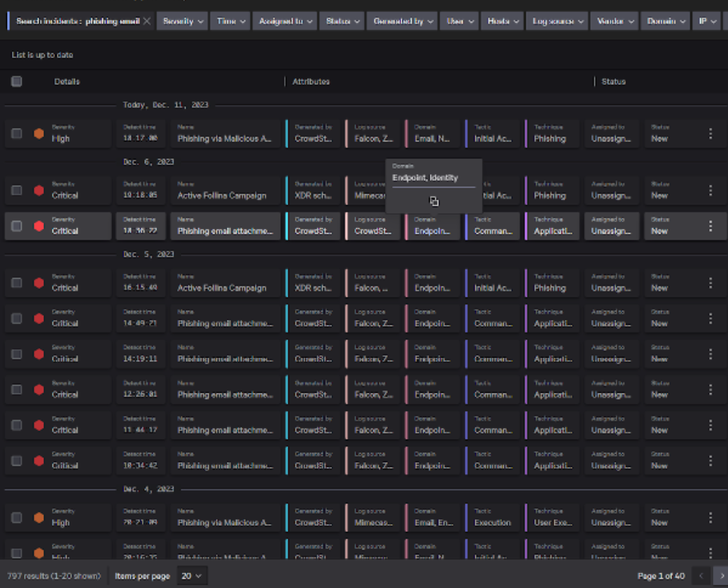This screenshot has width=728, height=588.
Task: Clear the "phishing email" search filter chip
Action: 146,20
